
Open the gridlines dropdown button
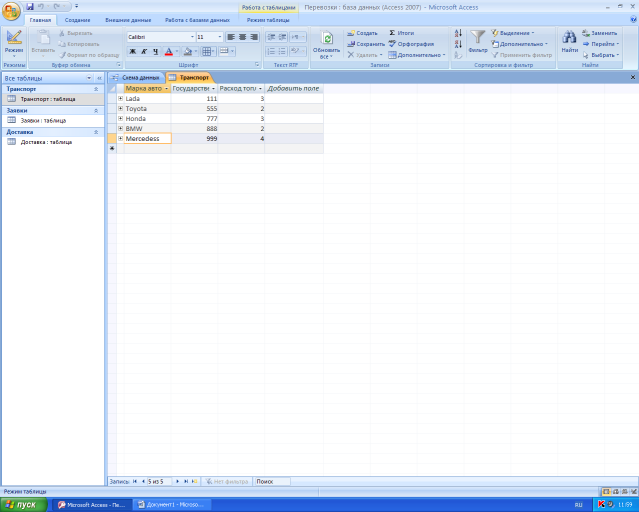[208, 51]
